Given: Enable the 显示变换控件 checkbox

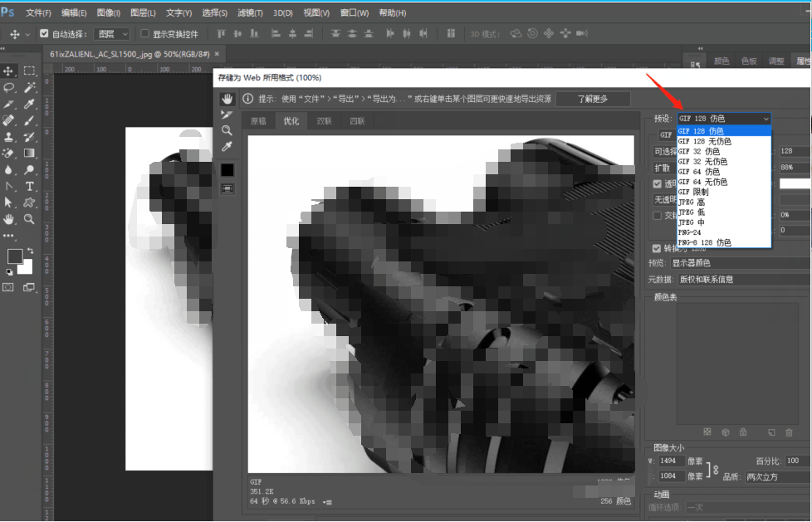Looking at the screenshot, I should pyautogui.click(x=144, y=34).
